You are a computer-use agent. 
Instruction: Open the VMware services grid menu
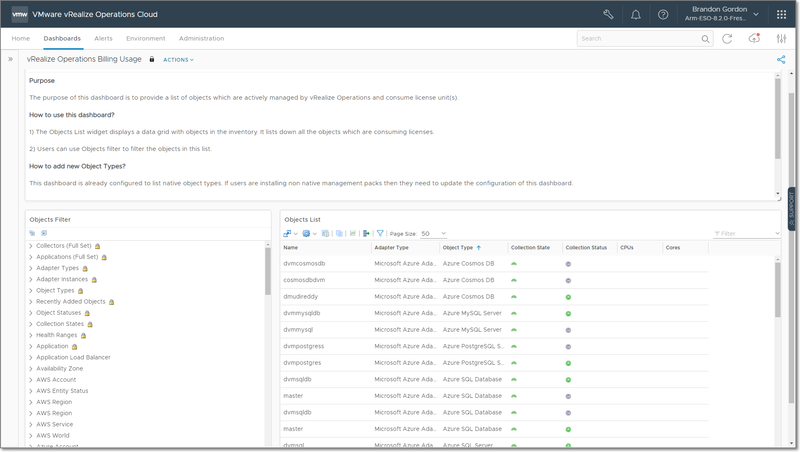[781, 14]
